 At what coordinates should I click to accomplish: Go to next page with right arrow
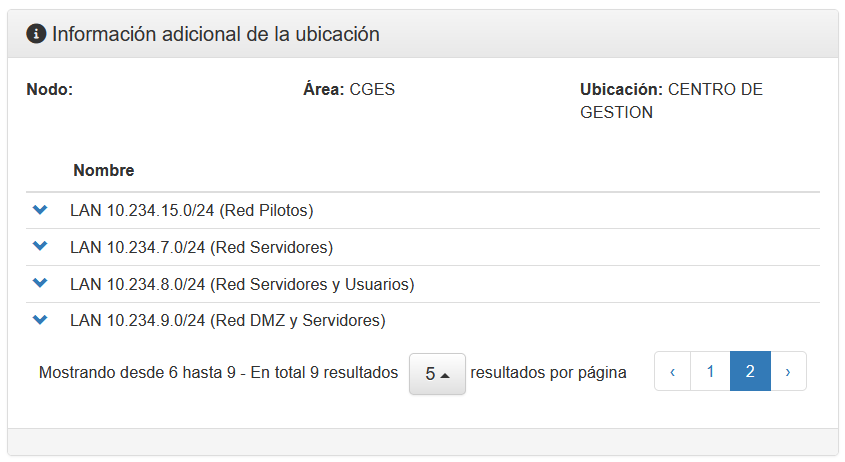click(x=788, y=371)
